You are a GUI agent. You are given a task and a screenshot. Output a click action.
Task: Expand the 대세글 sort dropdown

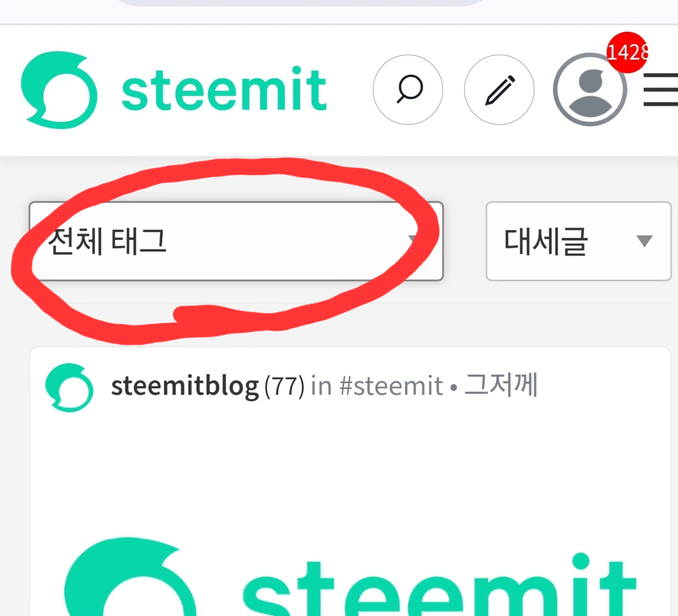pos(579,241)
